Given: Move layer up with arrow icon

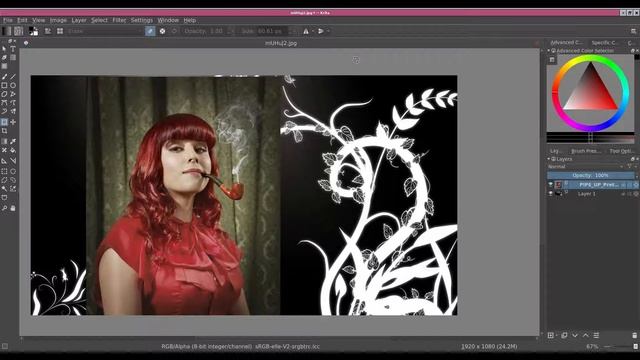Looking at the screenshot, I should tap(586, 336).
